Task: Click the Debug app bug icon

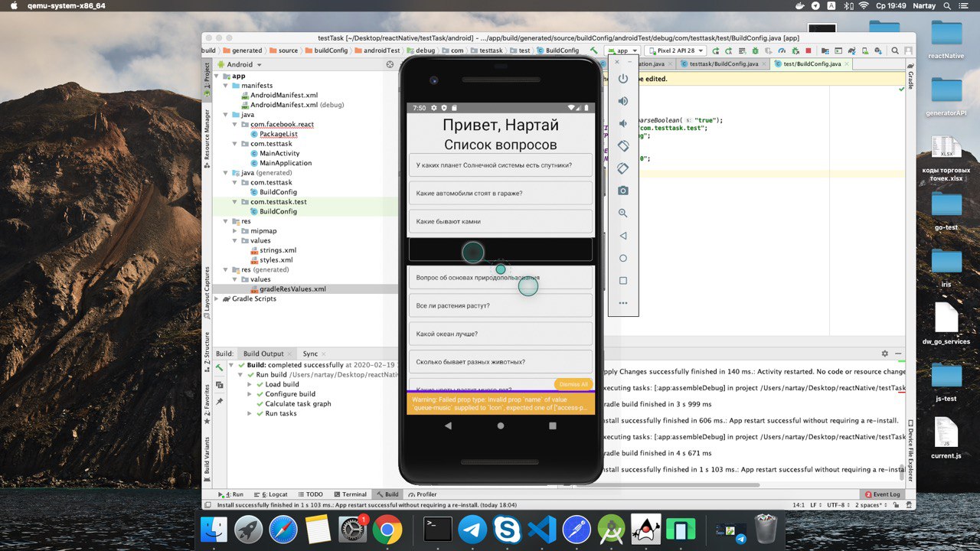Action: pyautogui.click(x=755, y=51)
